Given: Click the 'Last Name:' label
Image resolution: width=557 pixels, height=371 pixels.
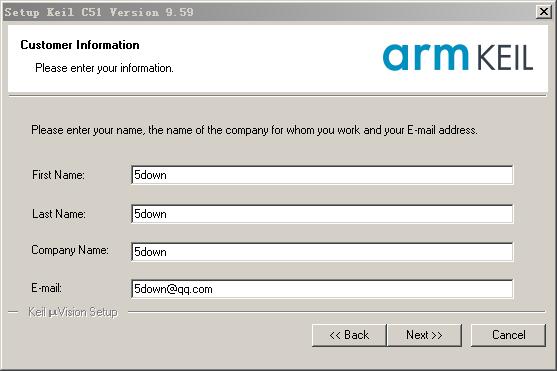Looking at the screenshot, I should [59, 214].
